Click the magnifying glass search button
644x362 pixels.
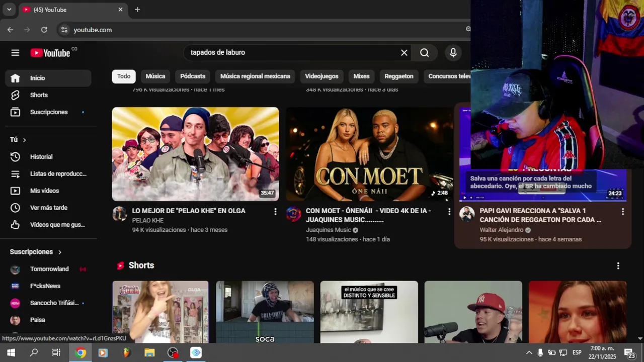click(425, 52)
